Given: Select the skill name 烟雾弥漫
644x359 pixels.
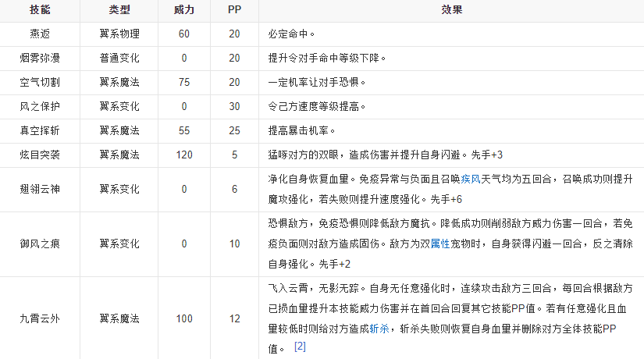Looking at the screenshot, I should [40, 58].
